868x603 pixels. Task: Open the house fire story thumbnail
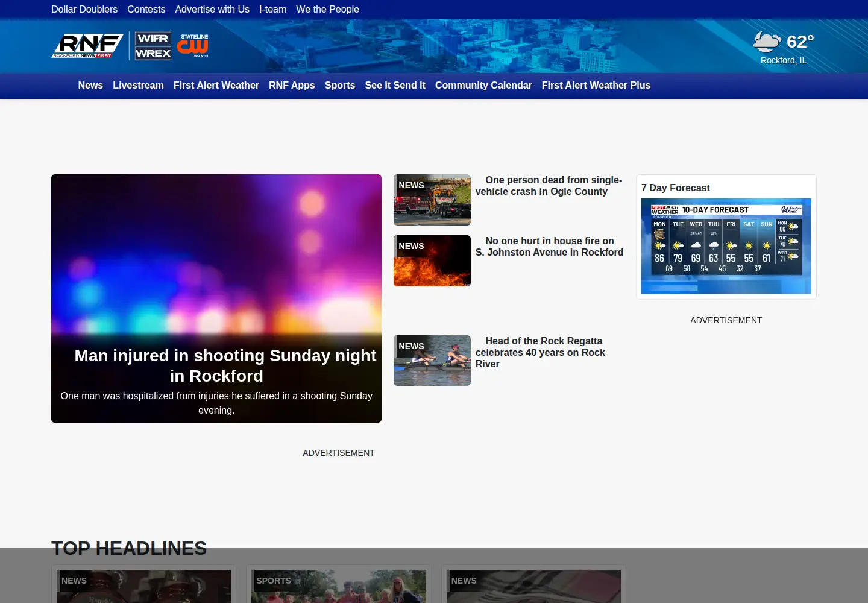432,260
